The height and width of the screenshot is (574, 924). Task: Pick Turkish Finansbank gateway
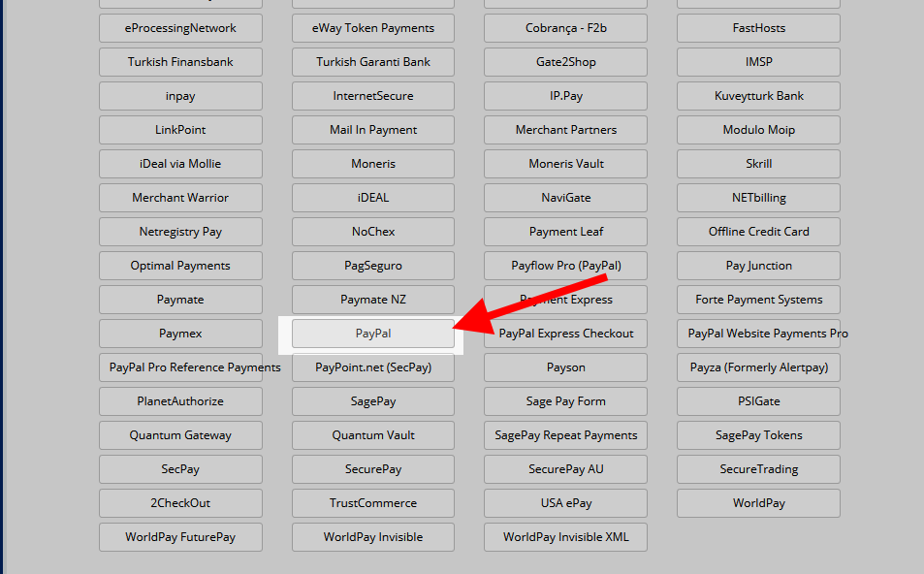pyautogui.click(x=180, y=62)
